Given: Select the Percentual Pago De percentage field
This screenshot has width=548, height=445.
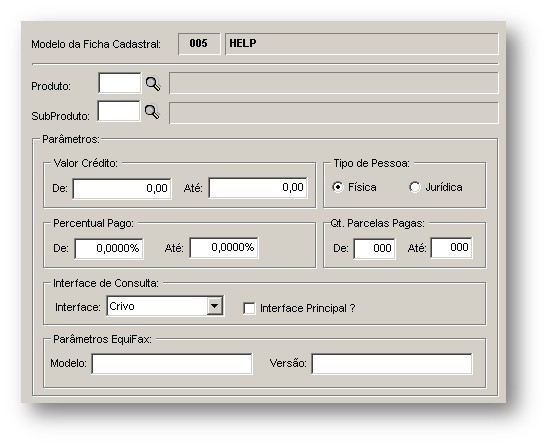Looking at the screenshot, I should pyautogui.click(x=109, y=249).
